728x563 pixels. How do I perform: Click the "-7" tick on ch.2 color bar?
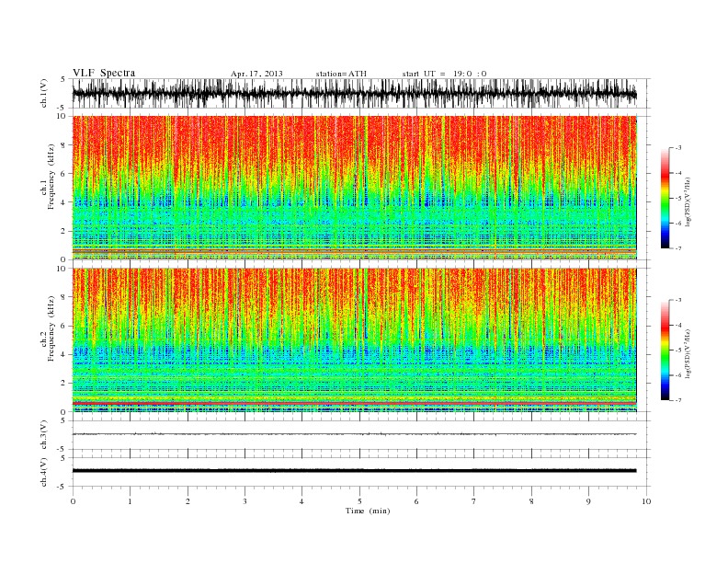click(678, 400)
